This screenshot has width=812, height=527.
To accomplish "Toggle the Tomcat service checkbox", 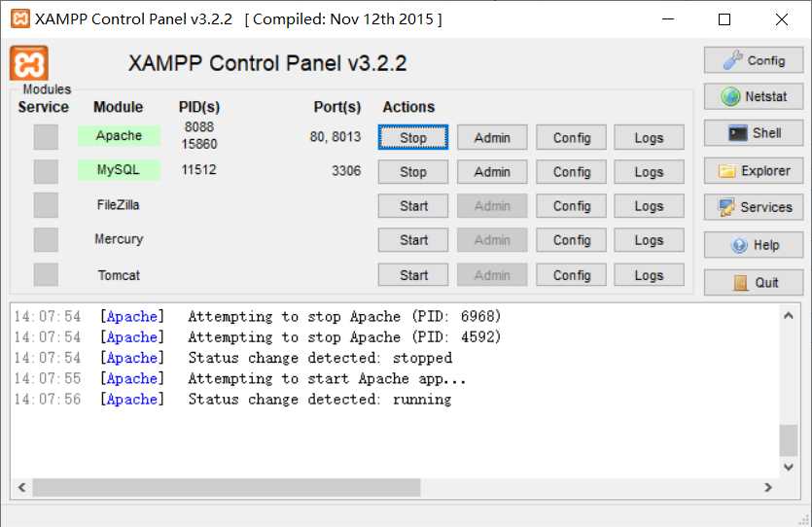I will (x=46, y=274).
